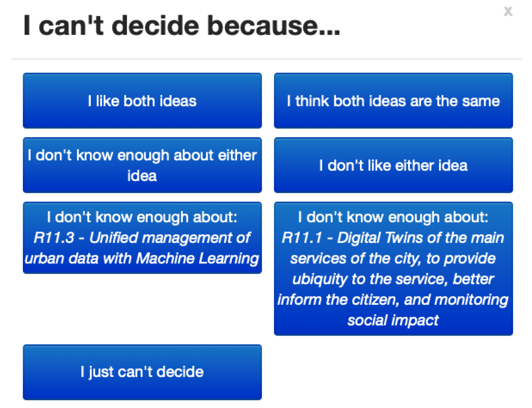Answer that you dislike either idea

click(393, 165)
